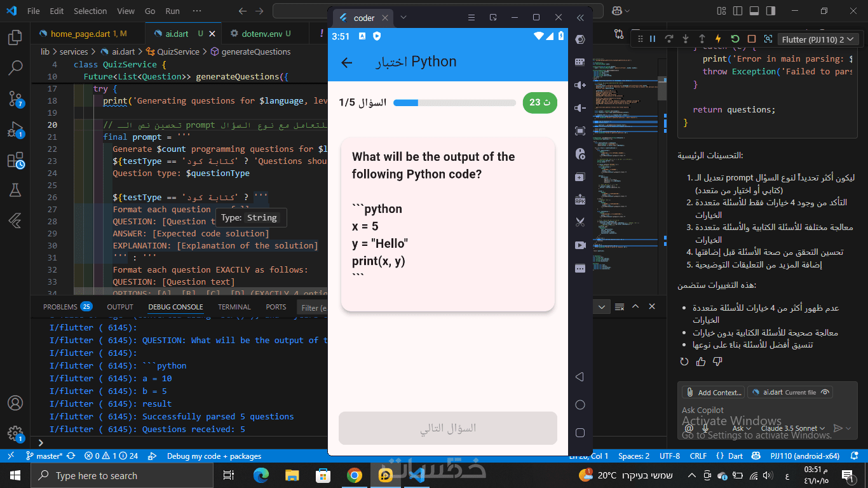
Task: Open the send button options dropdown
Action: pos(850,429)
